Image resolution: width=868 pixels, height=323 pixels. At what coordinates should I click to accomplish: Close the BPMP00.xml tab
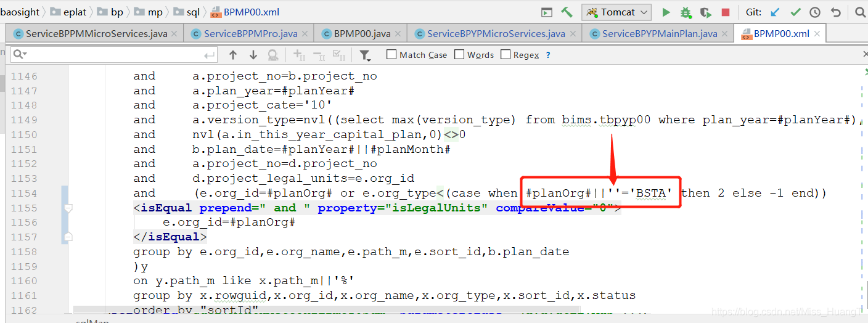tap(816, 35)
